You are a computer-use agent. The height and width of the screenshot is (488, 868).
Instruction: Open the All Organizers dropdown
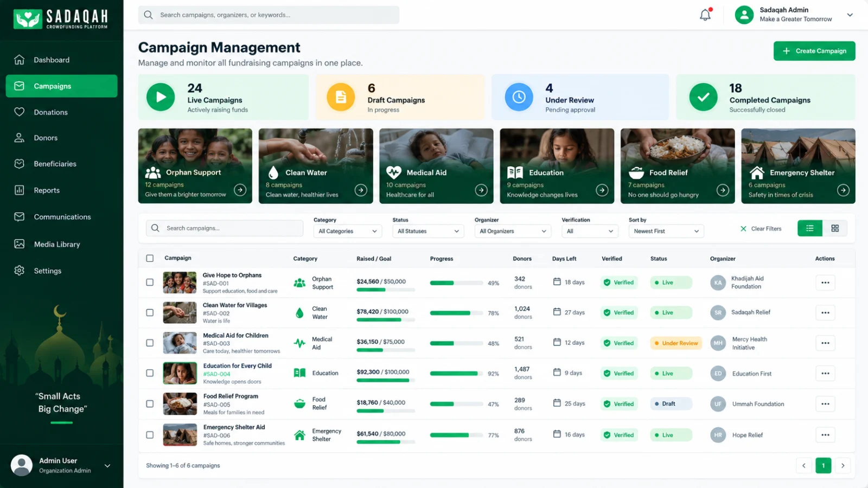click(513, 231)
